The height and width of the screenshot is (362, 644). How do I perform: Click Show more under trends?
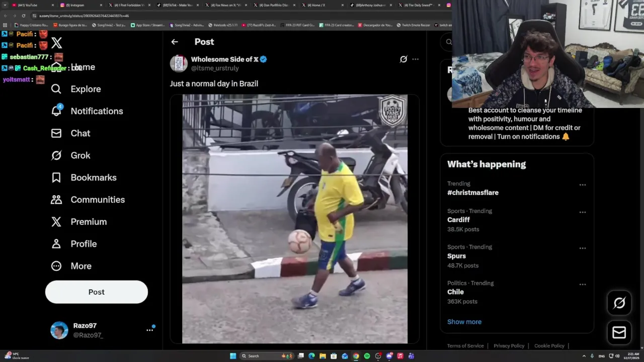pos(464,322)
